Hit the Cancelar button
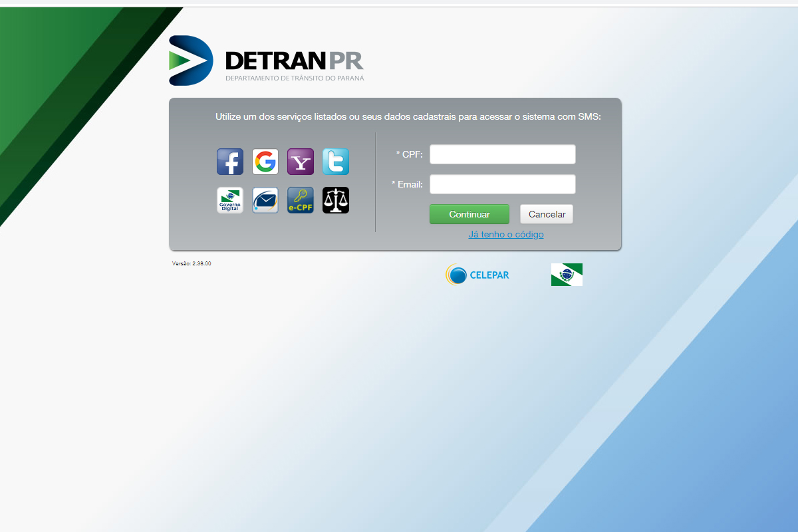 [547, 214]
